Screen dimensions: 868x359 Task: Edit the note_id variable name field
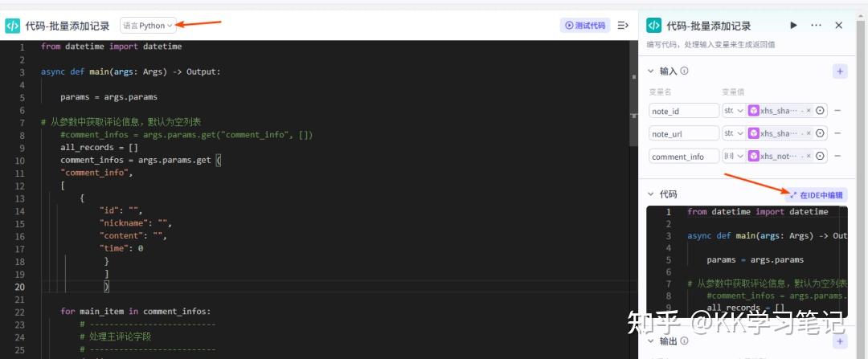click(x=684, y=111)
